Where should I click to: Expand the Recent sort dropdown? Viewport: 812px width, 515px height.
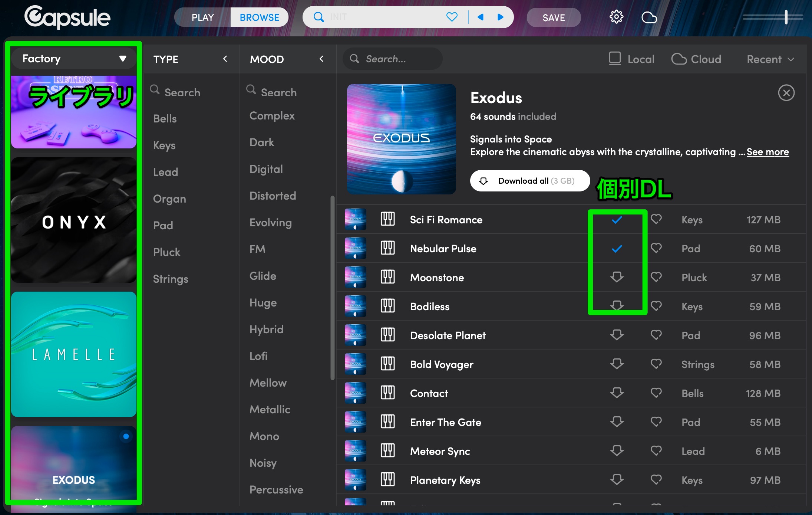[x=770, y=59]
